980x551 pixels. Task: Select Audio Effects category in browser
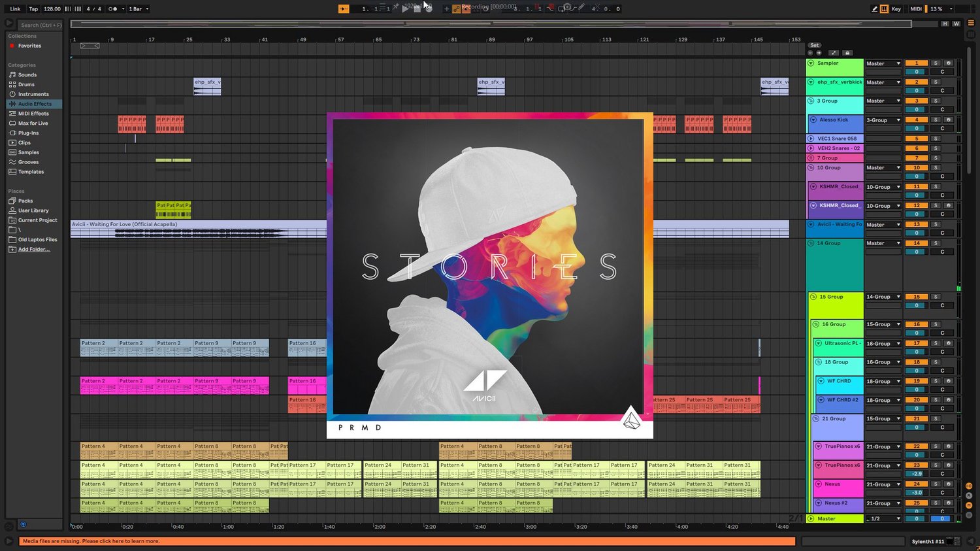tap(35, 104)
